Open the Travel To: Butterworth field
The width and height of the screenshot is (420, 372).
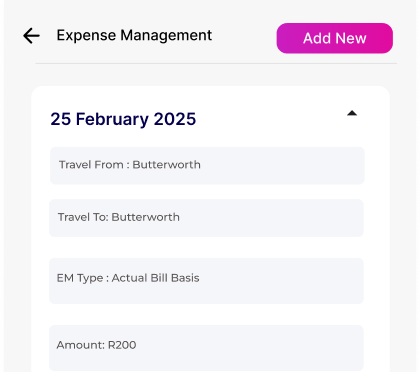coord(206,218)
